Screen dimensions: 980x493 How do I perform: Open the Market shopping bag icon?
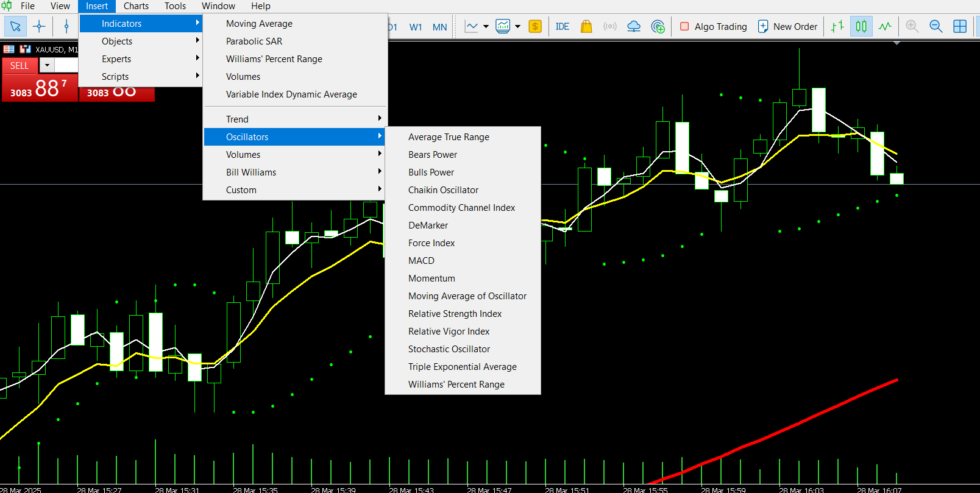[586, 26]
